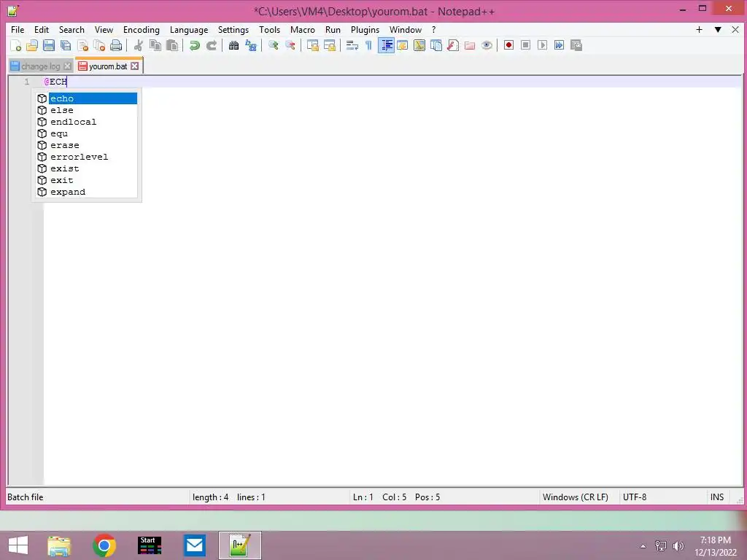This screenshot has width=747, height=560.
Task: Zoom out using toolbar magnifier
Action: click(290, 45)
